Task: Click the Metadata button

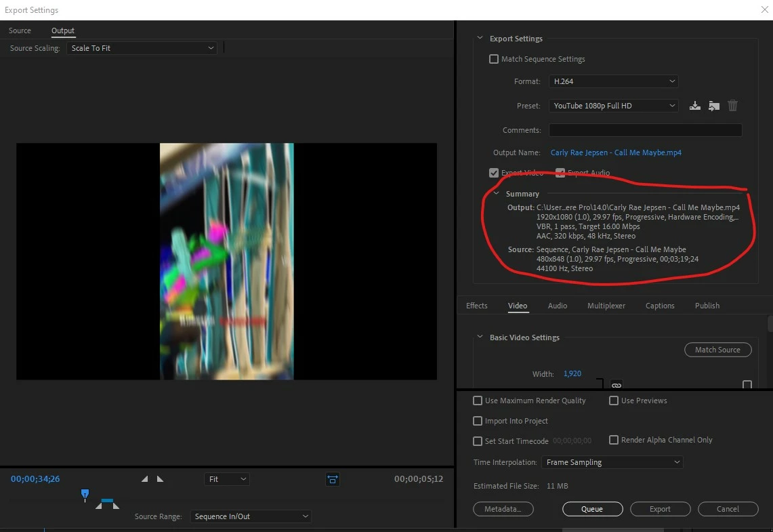Action: tap(503, 509)
